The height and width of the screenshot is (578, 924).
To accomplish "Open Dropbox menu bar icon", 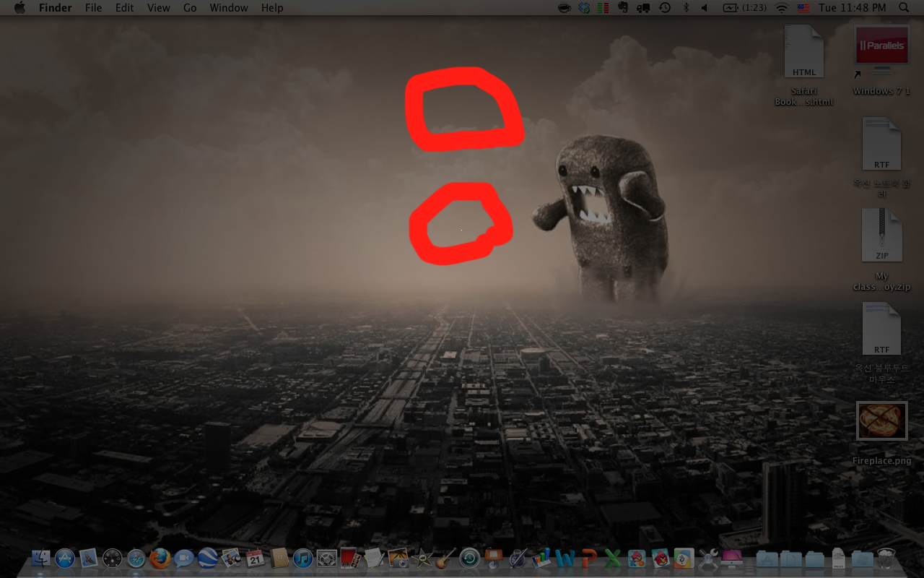I will pos(584,7).
